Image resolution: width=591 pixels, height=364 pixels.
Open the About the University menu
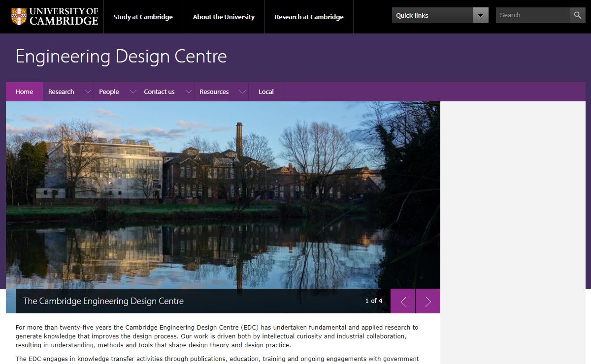pos(224,17)
